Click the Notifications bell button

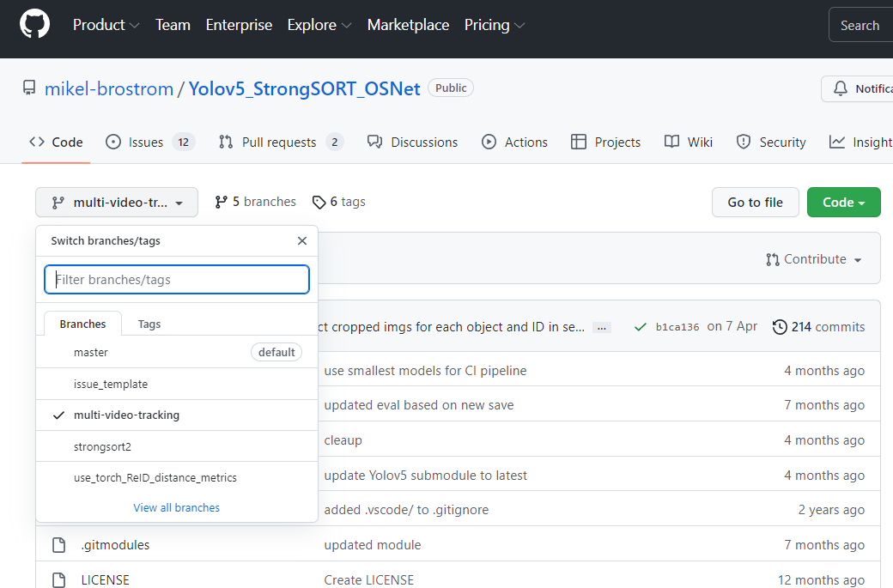(x=857, y=88)
